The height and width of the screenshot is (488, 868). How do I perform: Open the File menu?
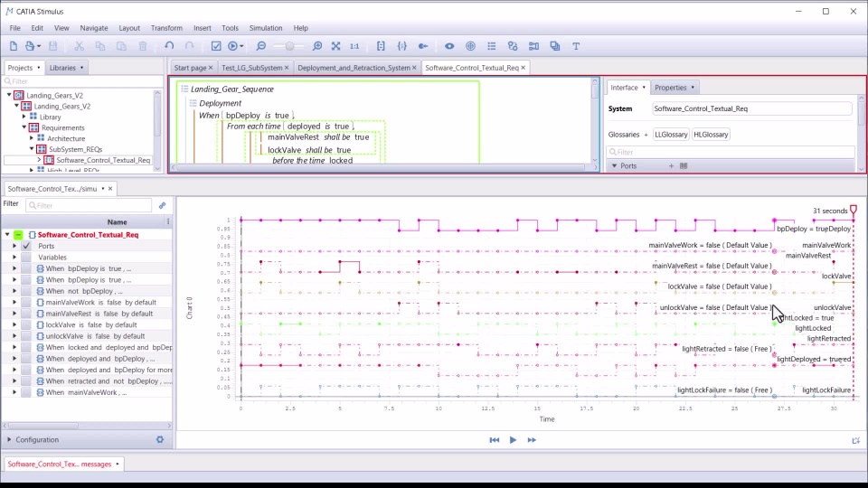[x=15, y=28]
